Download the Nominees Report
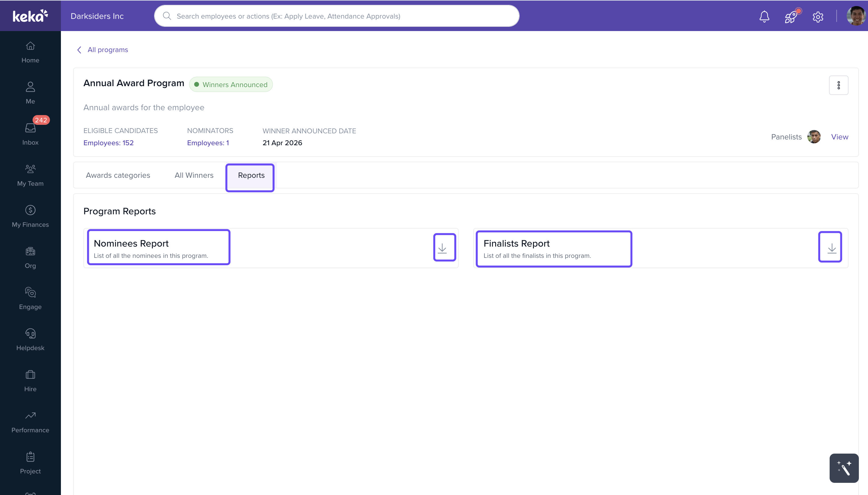 [x=444, y=248]
